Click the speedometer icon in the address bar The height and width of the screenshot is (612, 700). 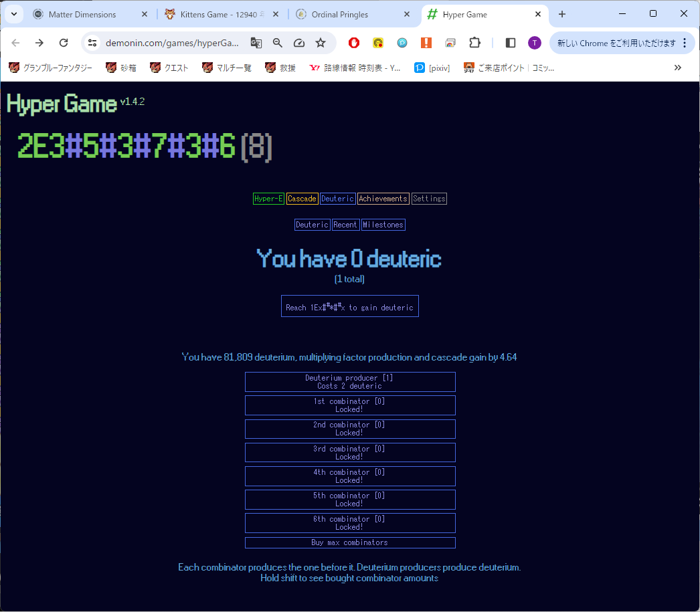[299, 42]
